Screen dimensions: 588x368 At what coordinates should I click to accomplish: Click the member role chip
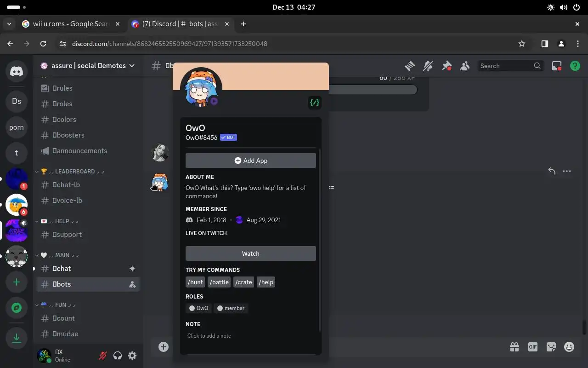(231, 308)
